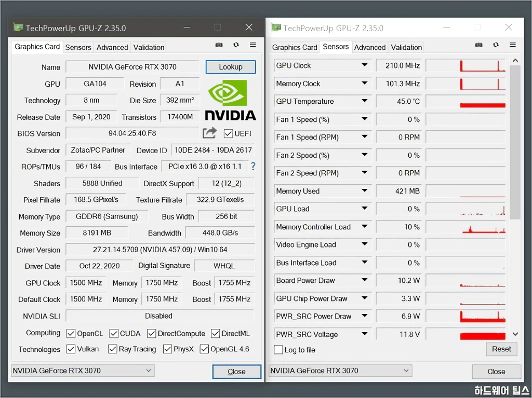Click the Board Power Draw reading 10.2 W
The height and width of the screenshot is (398, 532).
click(x=398, y=280)
